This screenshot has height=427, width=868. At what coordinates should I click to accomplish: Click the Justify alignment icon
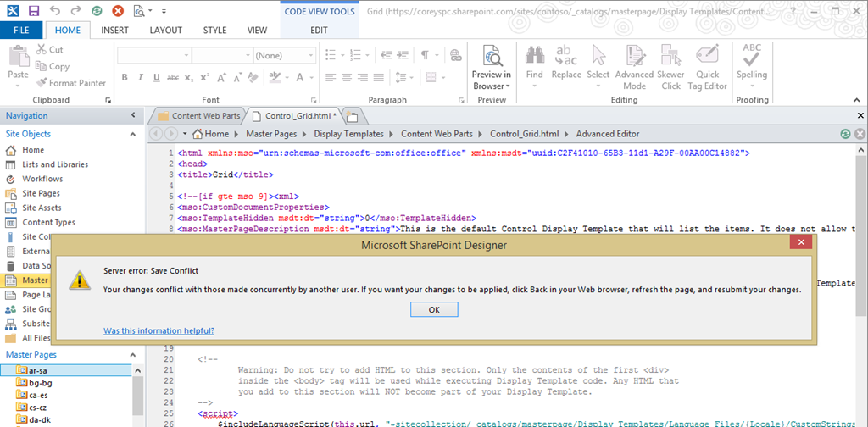pyautogui.click(x=378, y=77)
